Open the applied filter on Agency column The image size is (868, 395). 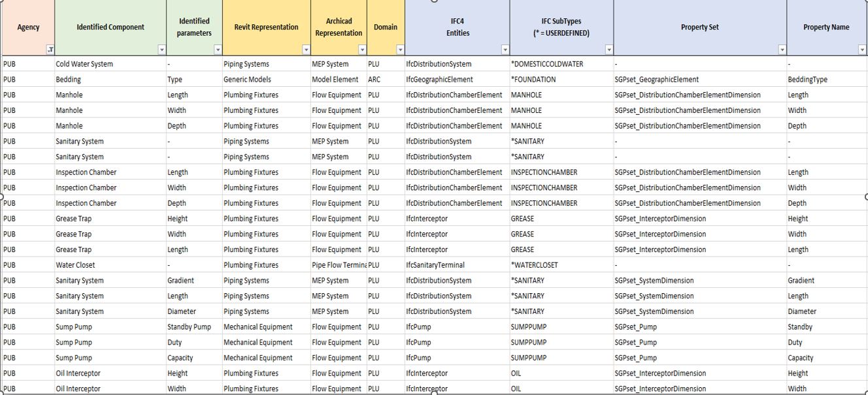point(50,50)
